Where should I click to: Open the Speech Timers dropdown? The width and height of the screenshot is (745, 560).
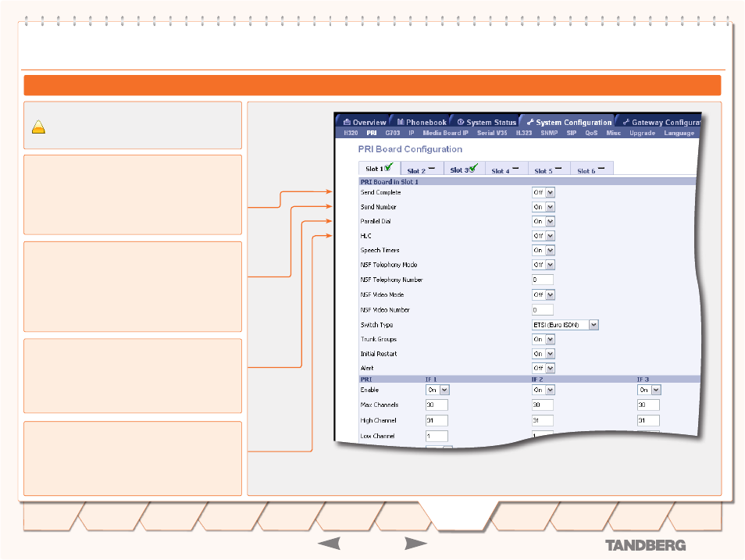543,250
